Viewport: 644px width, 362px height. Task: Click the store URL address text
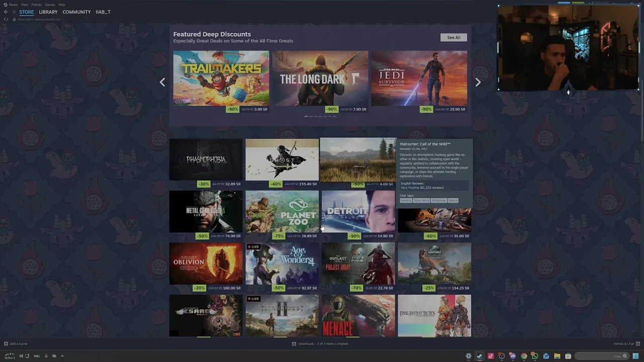coord(39,19)
